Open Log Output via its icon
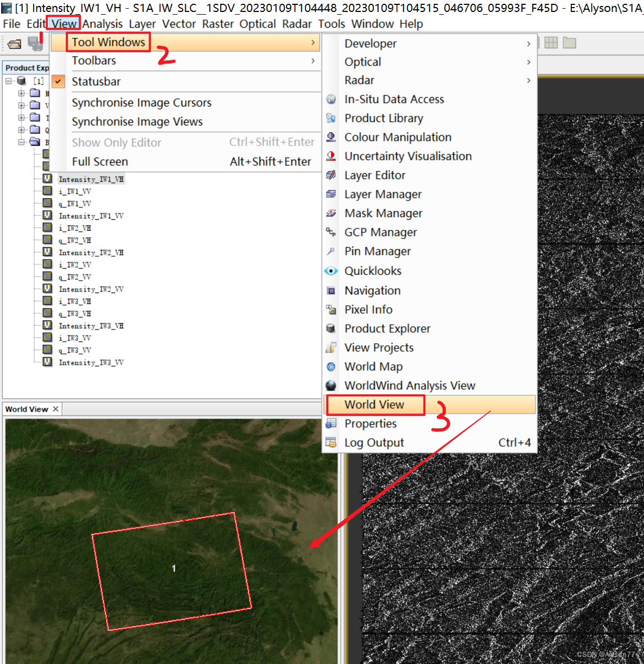Viewport: 644px width, 664px height. coord(331,443)
